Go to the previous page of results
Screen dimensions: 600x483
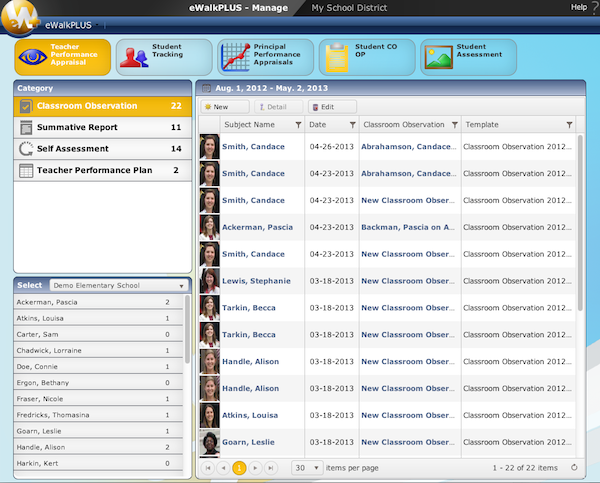(223, 468)
